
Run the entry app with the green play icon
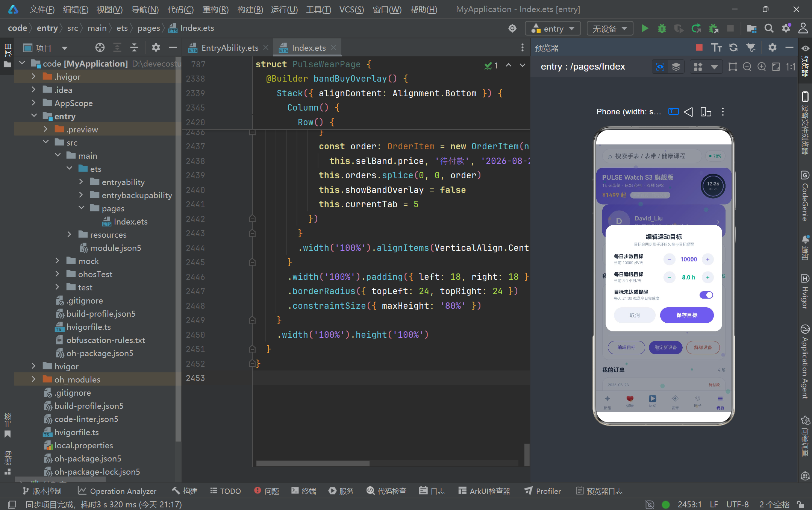645,28
